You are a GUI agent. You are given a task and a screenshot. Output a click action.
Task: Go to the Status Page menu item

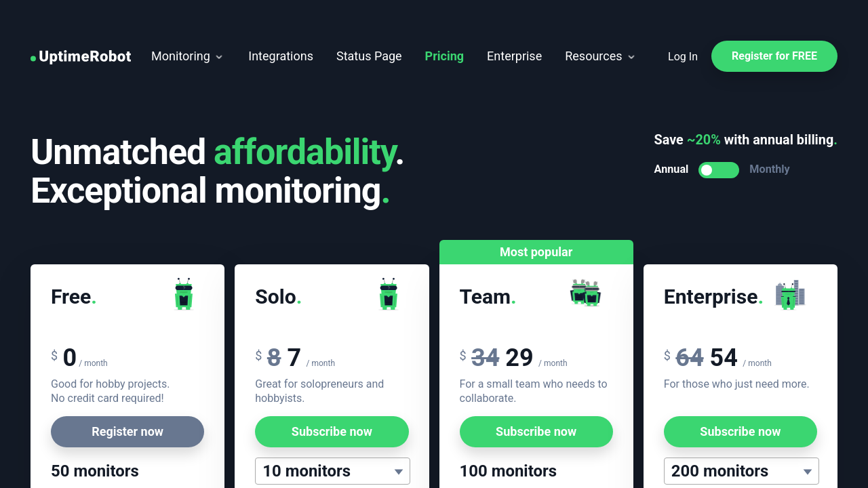[369, 56]
